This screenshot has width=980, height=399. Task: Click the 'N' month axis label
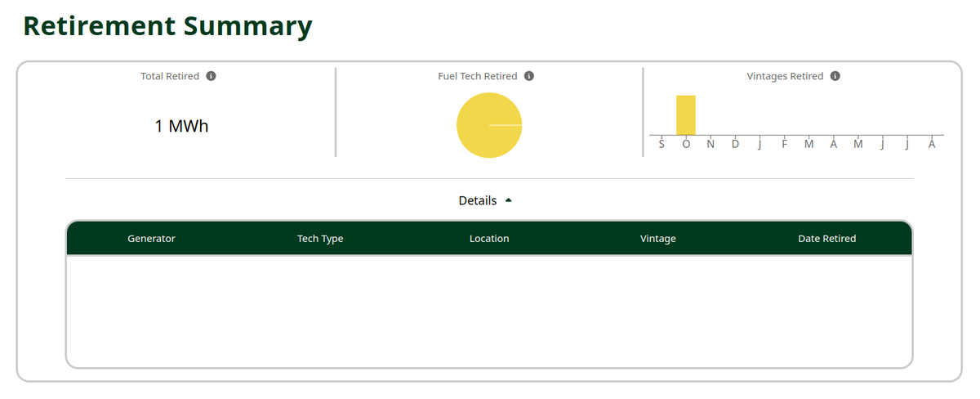[x=710, y=144]
